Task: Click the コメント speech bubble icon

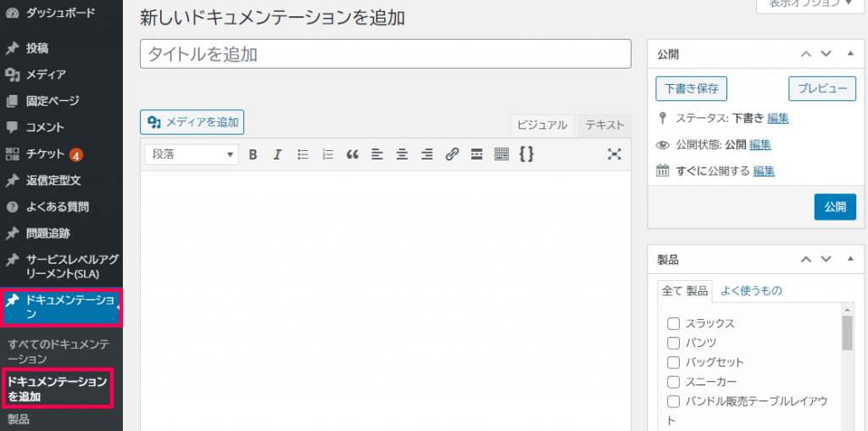Action: [x=12, y=127]
